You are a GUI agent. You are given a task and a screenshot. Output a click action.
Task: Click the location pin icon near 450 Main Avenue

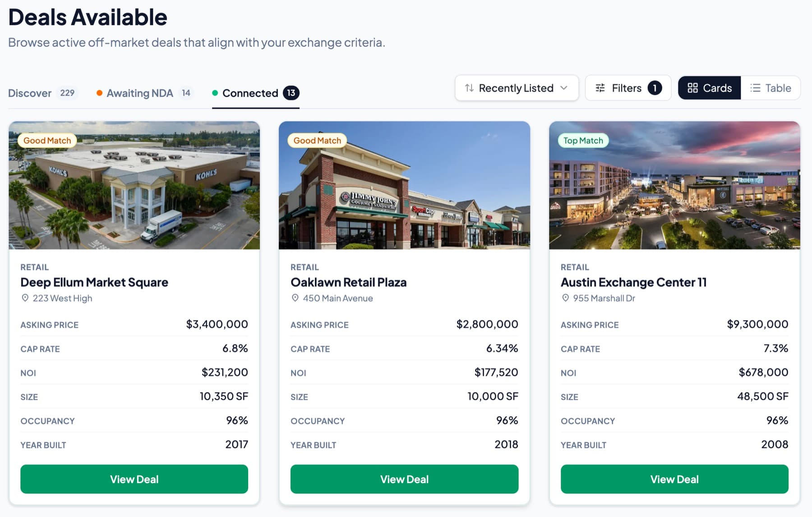coord(295,298)
